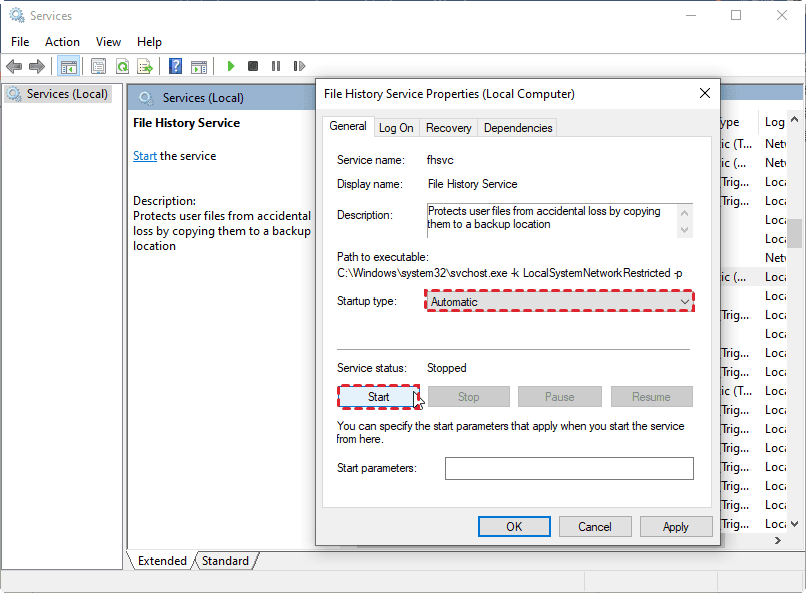The width and height of the screenshot is (806, 593).
Task: Click the Services (Local) pane header
Action: pyautogui.click(x=203, y=98)
